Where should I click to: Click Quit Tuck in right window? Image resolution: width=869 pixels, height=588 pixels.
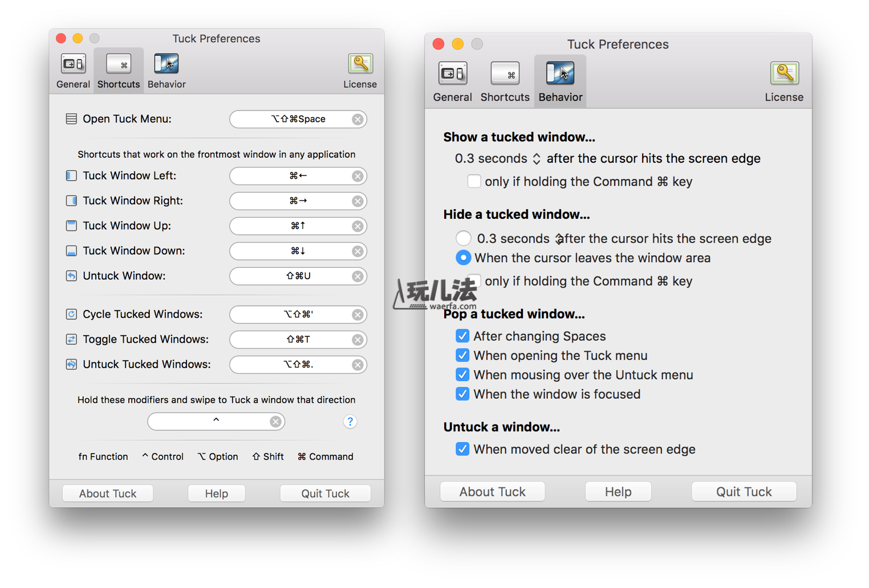coord(744,492)
